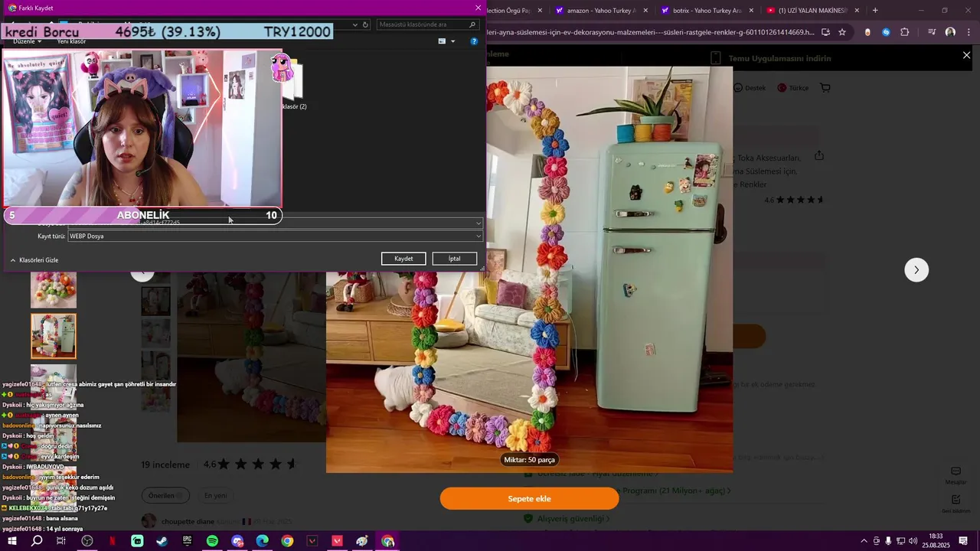This screenshot has width=980, height=551.
Task: Click the Masaüstü search field
Action: [429, 24]
